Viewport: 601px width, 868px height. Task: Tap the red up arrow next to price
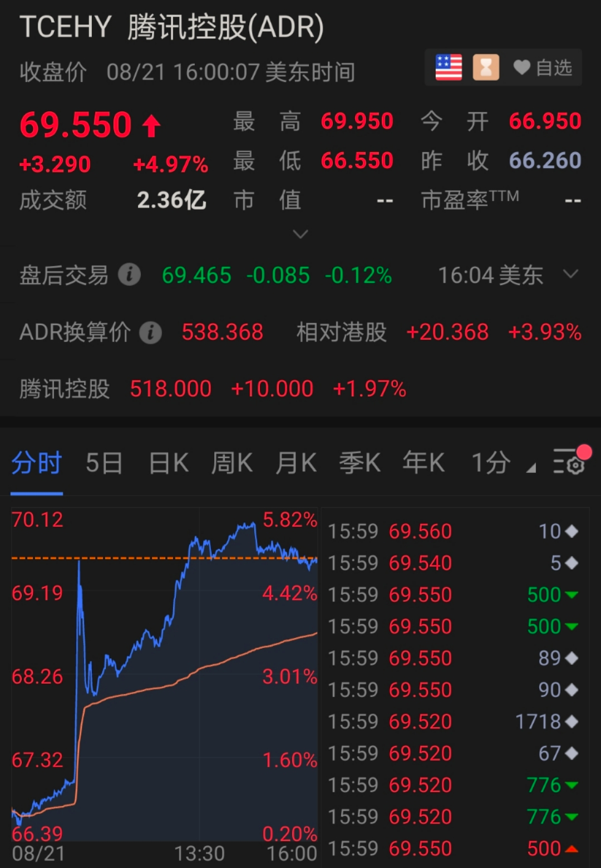151,126
